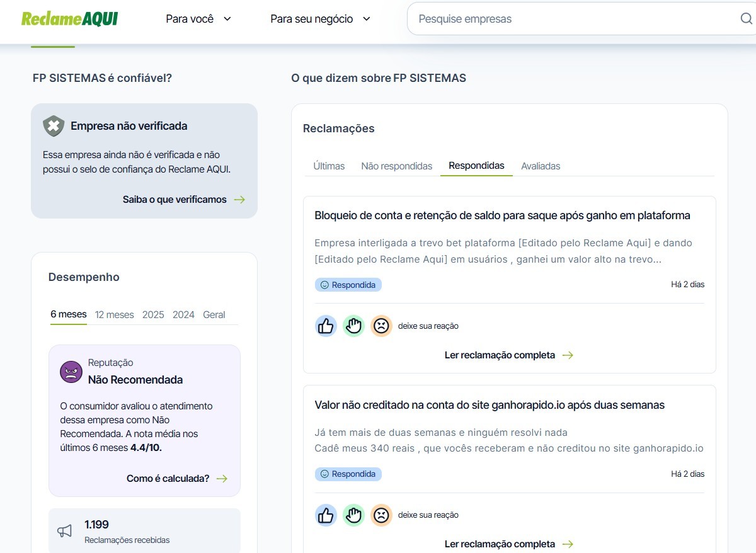756x553 pixels.
Task: Click arrow next to Como é calculada?
Action: pyautogui.click(x=222, y=479)
